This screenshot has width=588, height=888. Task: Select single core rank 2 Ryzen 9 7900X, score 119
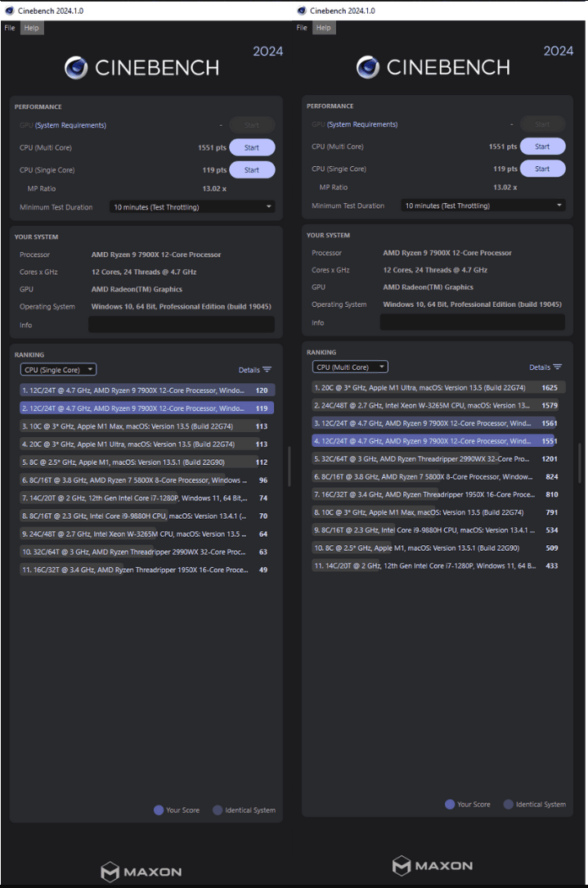(147, 408)
